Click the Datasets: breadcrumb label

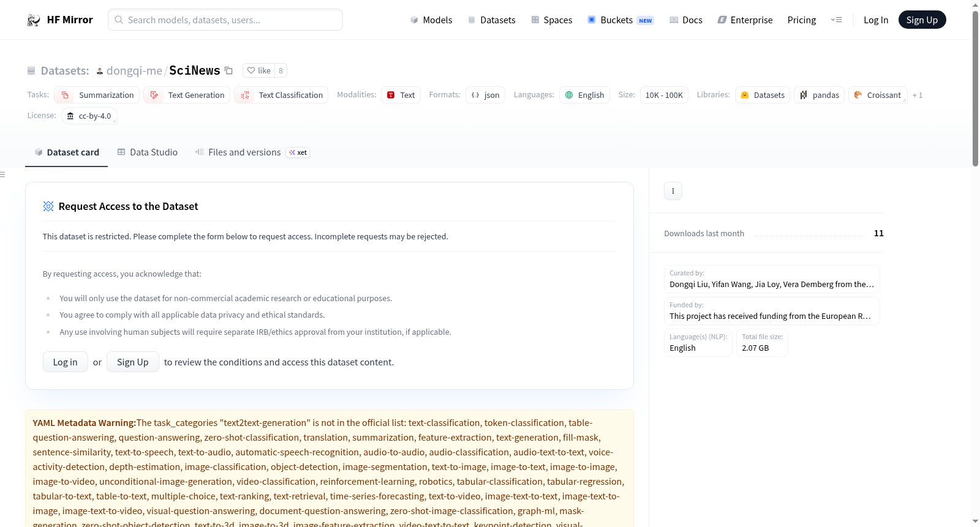pyautogui.click(x=65, y=70)
